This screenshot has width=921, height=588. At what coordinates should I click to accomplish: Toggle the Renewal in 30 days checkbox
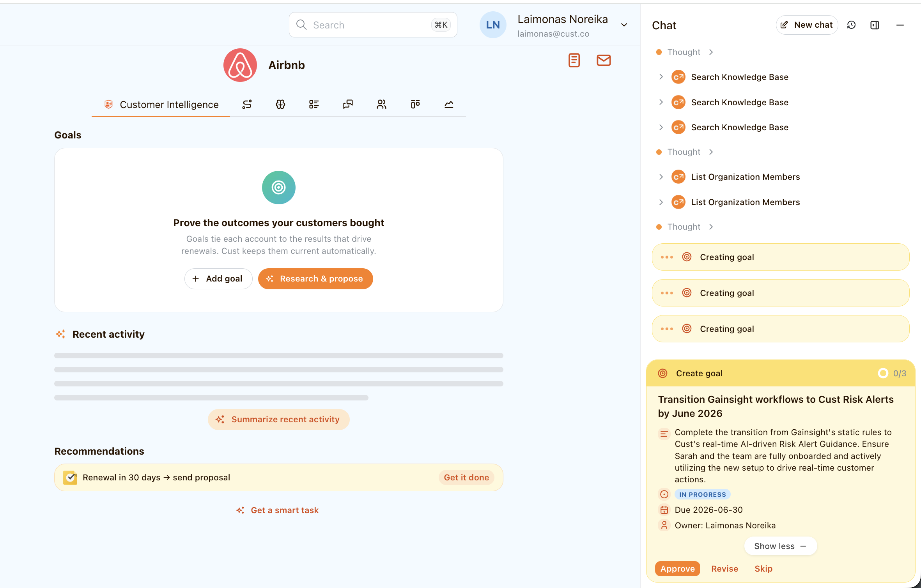(70, 477)
